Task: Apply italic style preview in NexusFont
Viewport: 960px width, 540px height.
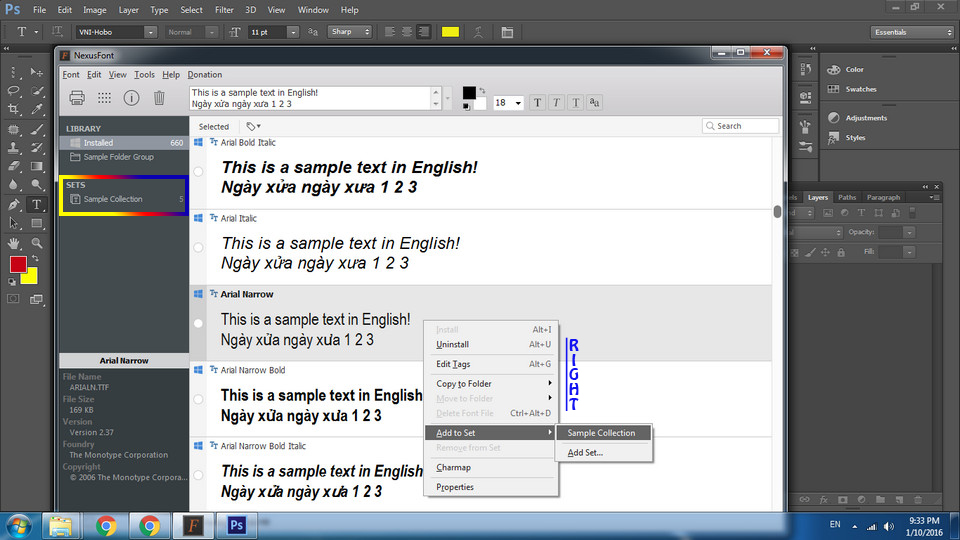Action: coord(557,102)
